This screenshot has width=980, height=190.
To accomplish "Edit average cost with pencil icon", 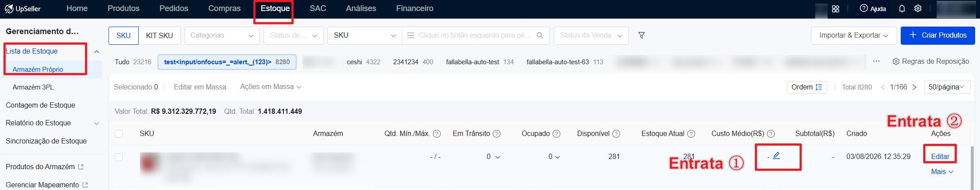I will (776, 156).
